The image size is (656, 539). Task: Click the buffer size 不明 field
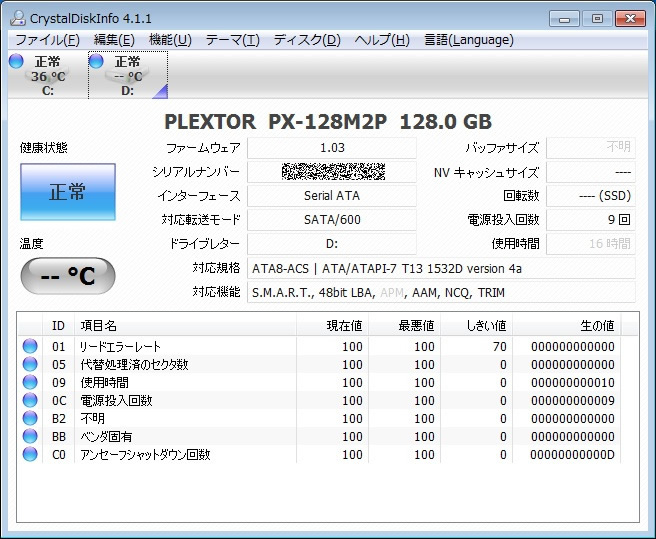(591, 148)
